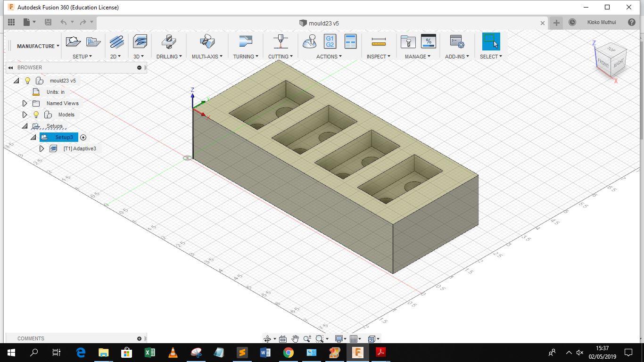Expand the [T1] Adaptive3 operation
The height and width of the screenshot is (362, 644).
(x=42, y=148)
